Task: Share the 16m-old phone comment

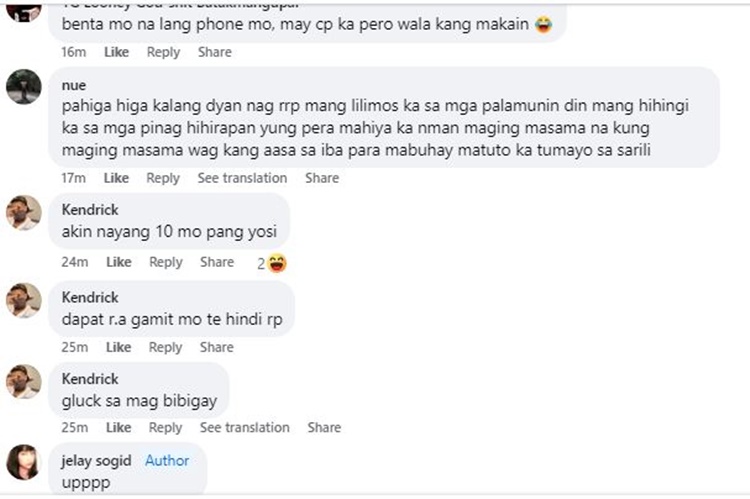Action: tap(215, 52)
